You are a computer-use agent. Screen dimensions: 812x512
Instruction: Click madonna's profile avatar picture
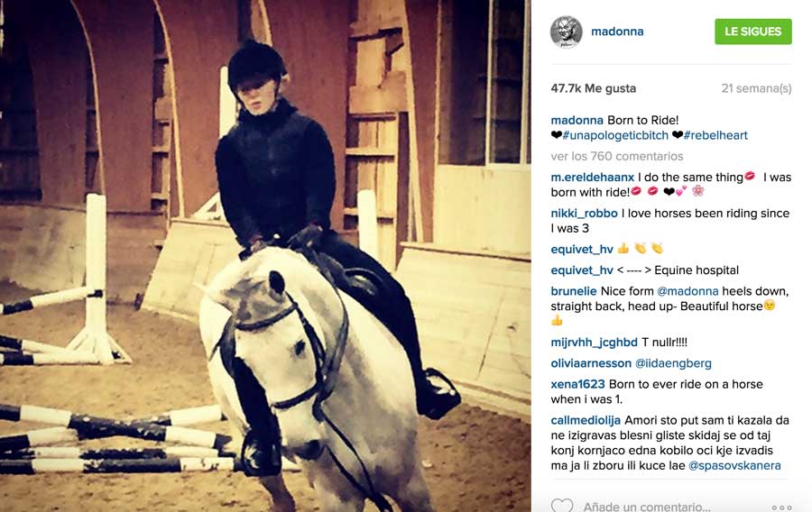[x=566, y=32]
